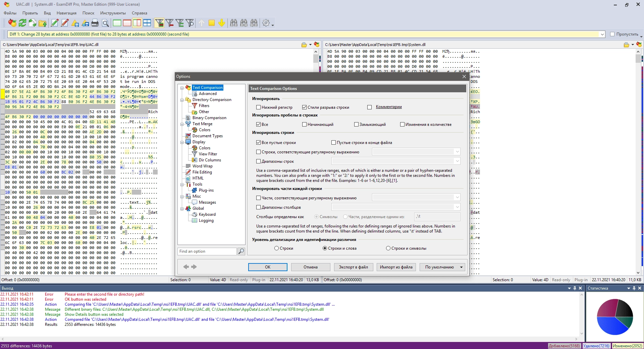Image resolution: width=644 pixels, height=349 pixels.
Task: Click the Отмена button
Action: point(311,267)
